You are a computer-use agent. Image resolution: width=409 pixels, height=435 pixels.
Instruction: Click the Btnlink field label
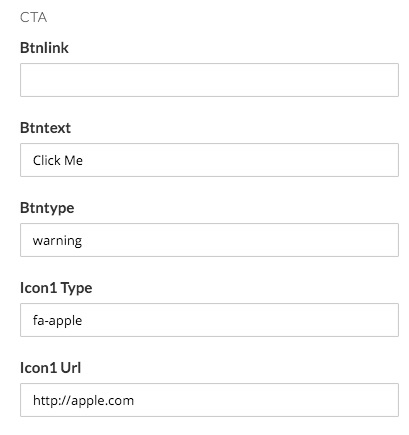[44, 48]
